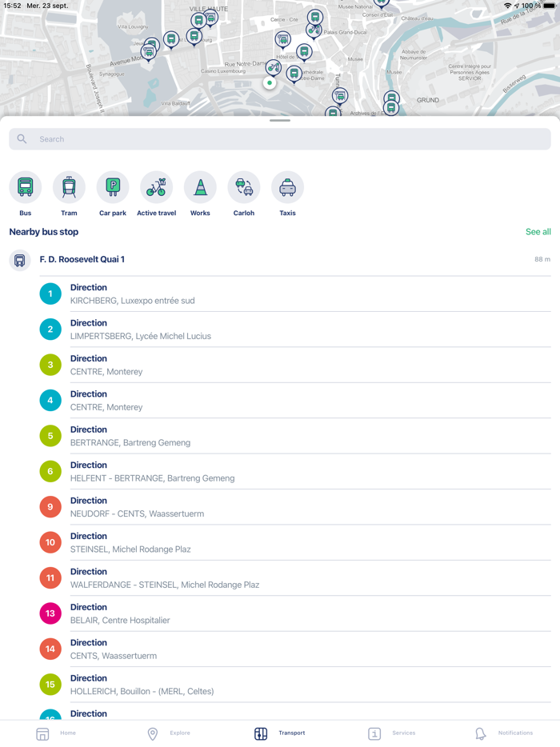This screenshot has height=747, width=560.
Task: Select bus line 6 badge
Action: 50,471
